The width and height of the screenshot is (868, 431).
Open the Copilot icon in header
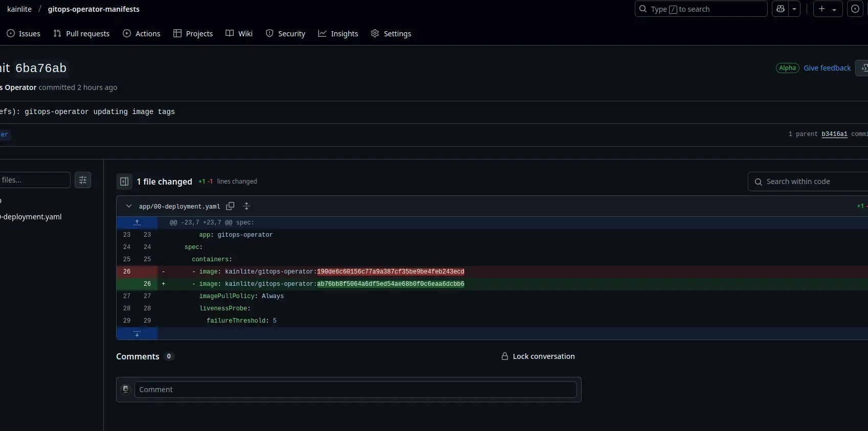780,9
